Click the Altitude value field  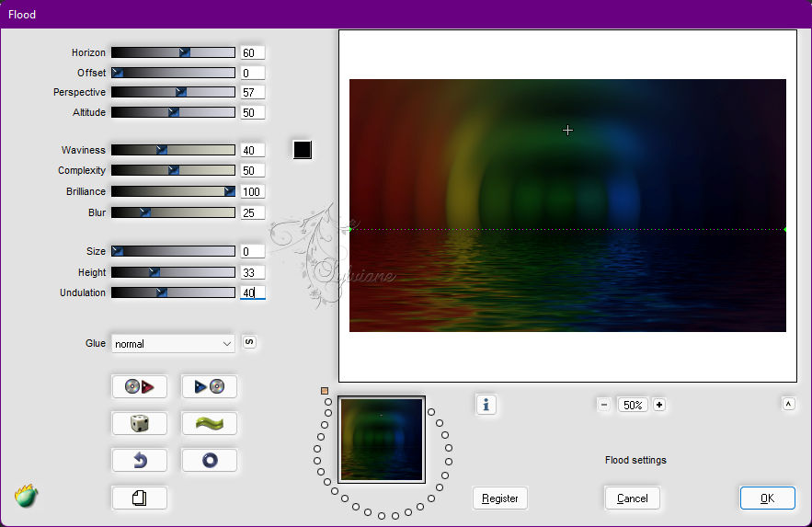click(x=253, y=112)
